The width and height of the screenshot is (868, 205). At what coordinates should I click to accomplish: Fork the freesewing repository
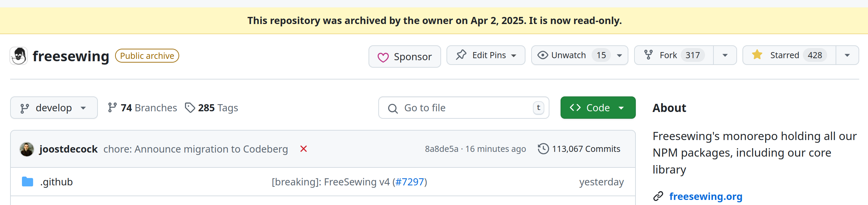click(x=674, y=55)
